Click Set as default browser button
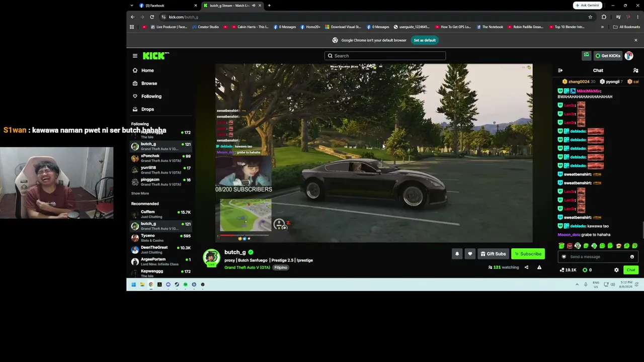Screen dimensions: 644x362 tap(425, 40)
